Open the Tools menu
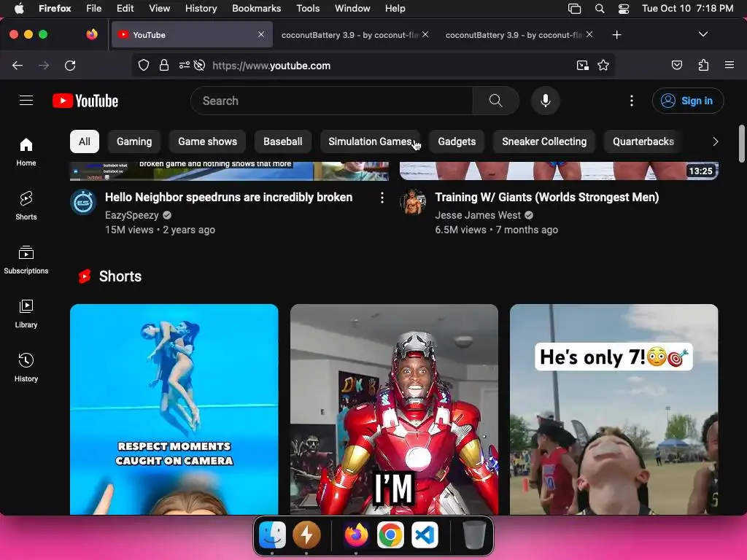The width and height of the screenshot is (747, 560). click(x=308, y=9)
